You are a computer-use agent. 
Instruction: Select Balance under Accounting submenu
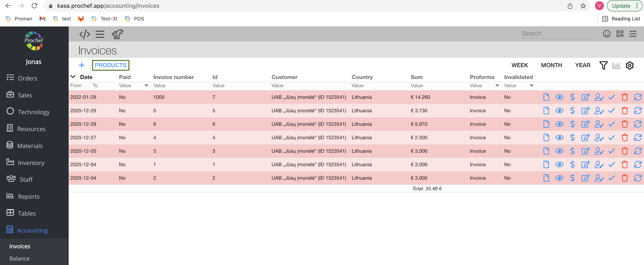tap(19, 258)
